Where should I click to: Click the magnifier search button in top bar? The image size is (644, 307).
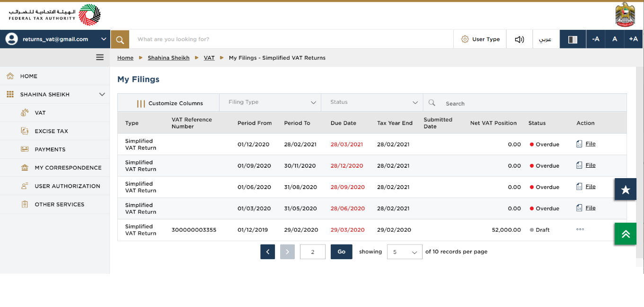click(120, 39)
